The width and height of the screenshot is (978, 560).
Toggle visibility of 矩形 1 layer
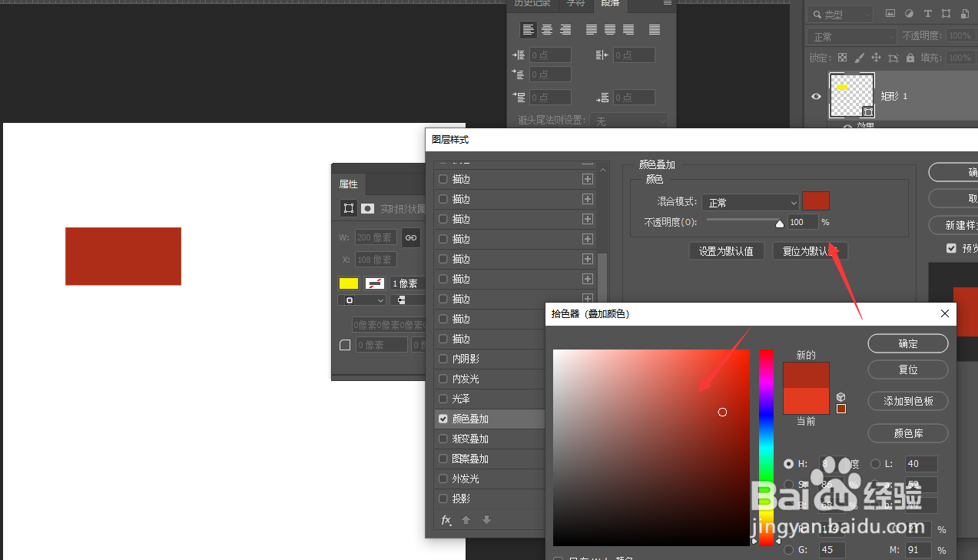(816, 96)
